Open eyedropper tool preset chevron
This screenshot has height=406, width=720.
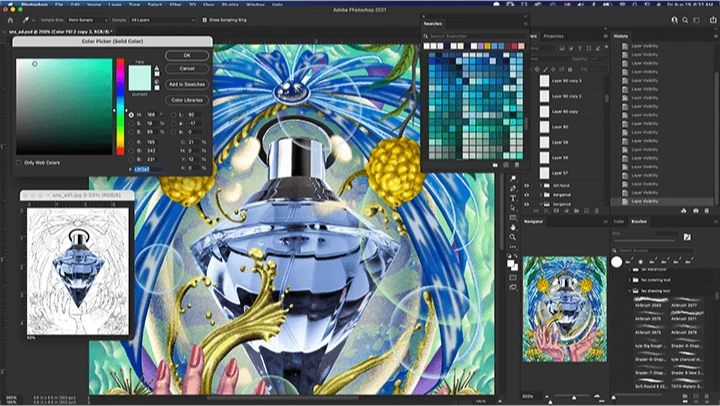33,21
